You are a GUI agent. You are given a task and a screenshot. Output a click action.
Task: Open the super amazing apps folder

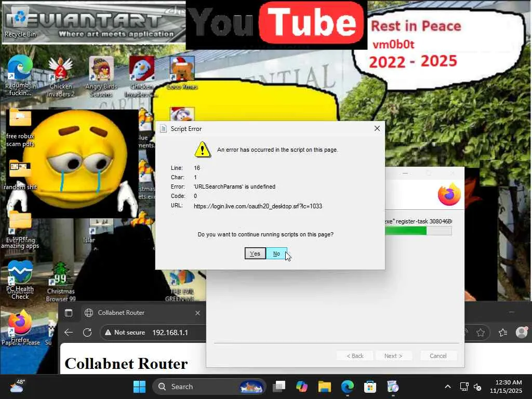pos(20,231)
